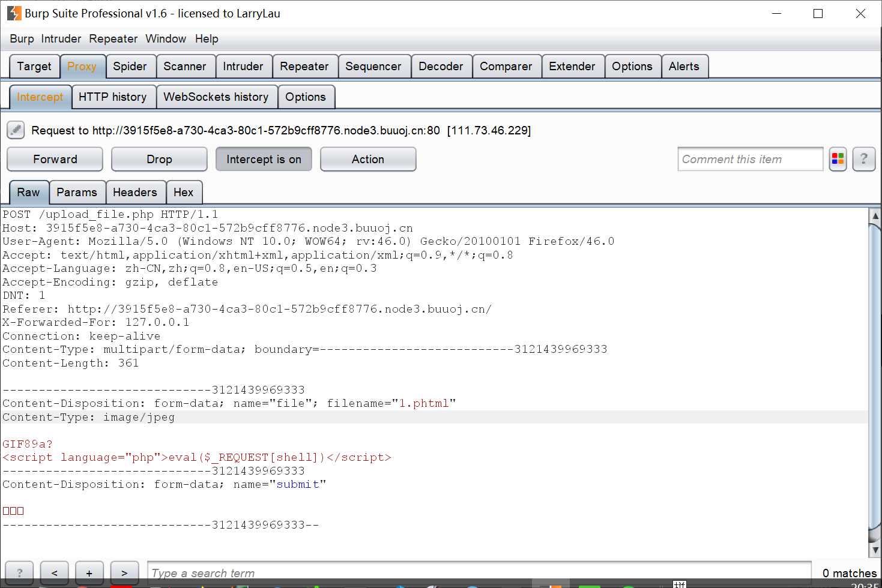The image size is (882, 588).
Task: Go to previous search match
Action: [54, 573]
